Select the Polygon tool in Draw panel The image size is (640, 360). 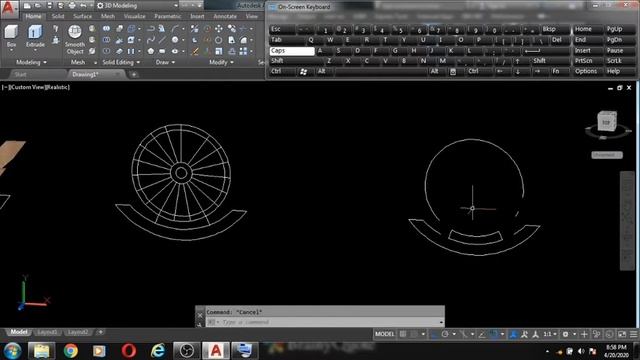pyautogui.click(x=151, y=51)
